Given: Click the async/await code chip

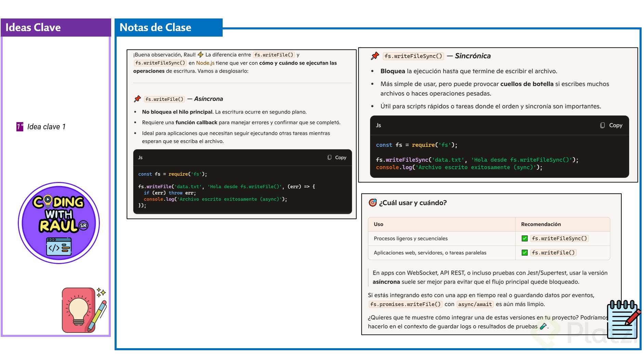Looking at the screenshot, I should pos(475,304).
